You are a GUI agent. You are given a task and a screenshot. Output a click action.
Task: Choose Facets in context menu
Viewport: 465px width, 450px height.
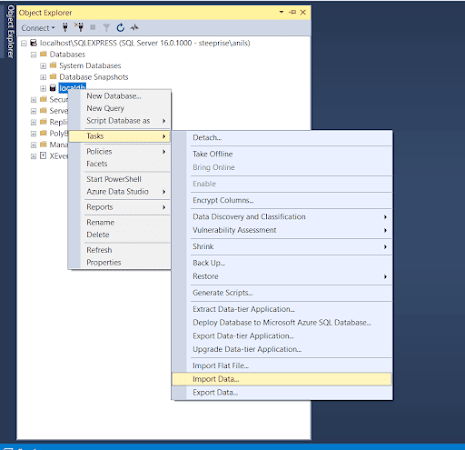[120, 164]
